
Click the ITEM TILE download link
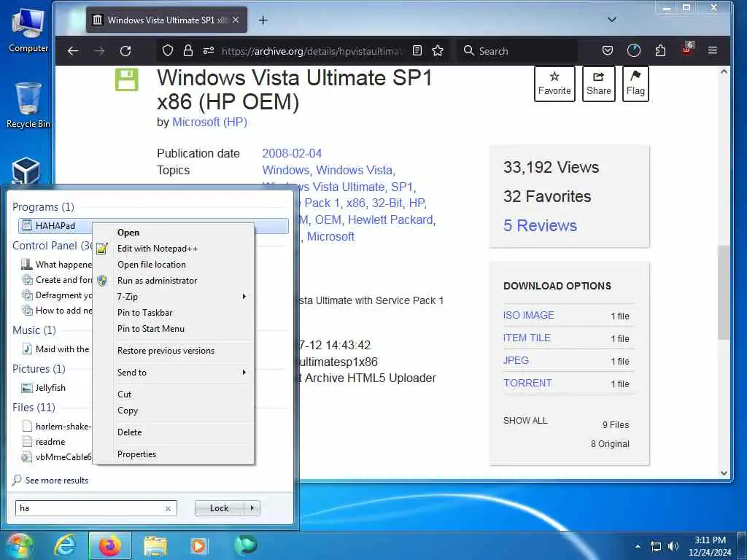(527, 338)
